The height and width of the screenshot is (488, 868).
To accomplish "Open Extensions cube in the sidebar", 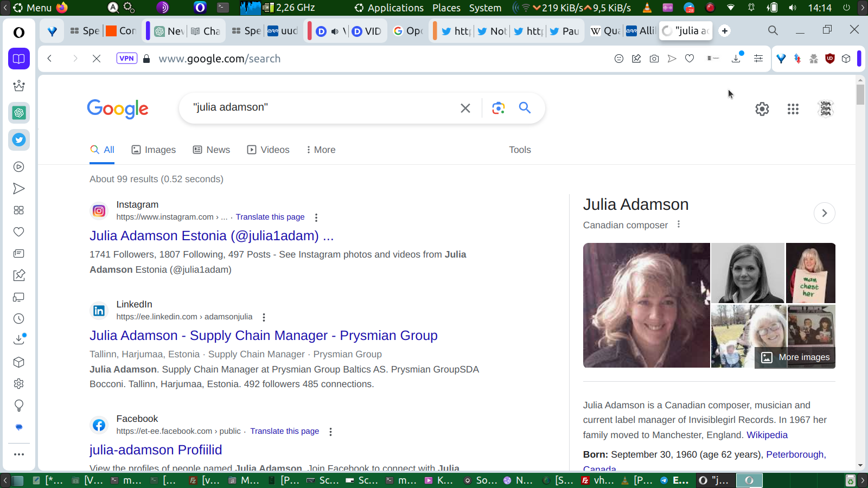I will pos(19,362).
